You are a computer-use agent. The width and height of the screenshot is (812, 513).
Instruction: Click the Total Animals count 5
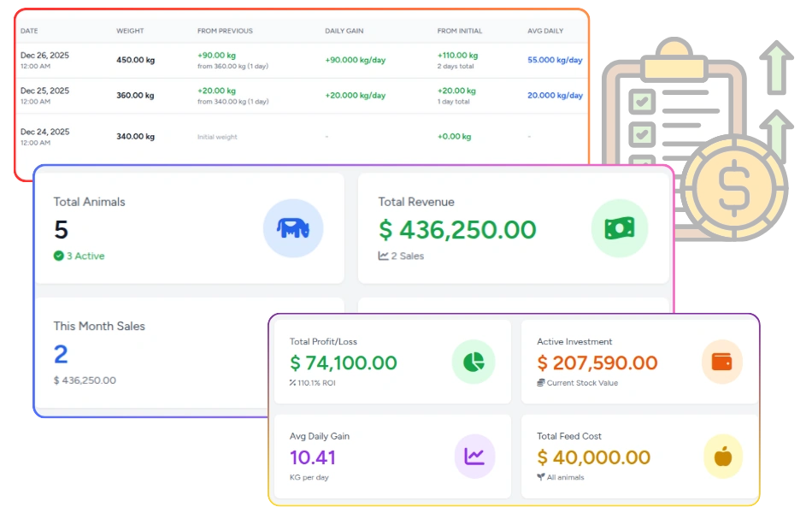tap(61, 229)
